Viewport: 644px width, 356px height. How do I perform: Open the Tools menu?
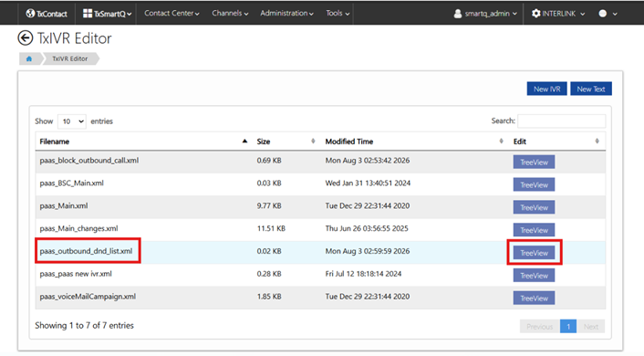(338, 13)
